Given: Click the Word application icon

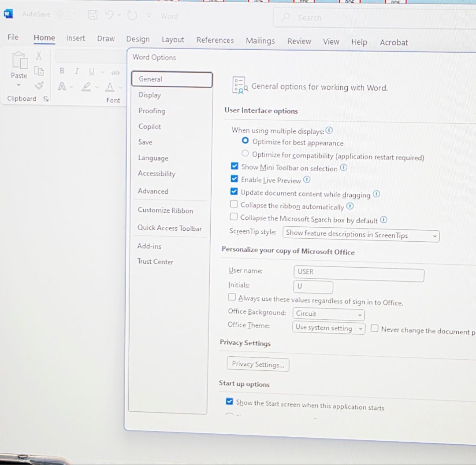Looking at the screenshot, I should coord(8,14).
